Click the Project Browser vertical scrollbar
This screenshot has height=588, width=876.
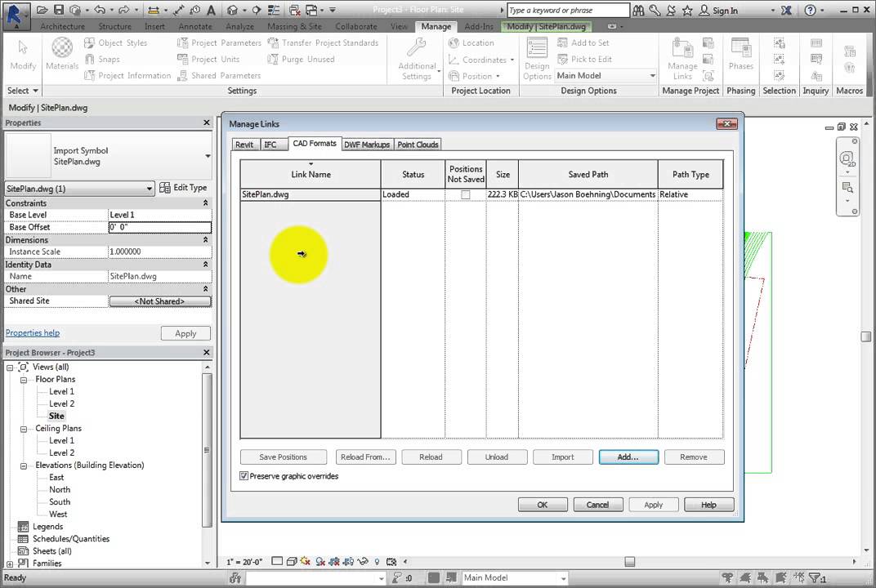208,450
